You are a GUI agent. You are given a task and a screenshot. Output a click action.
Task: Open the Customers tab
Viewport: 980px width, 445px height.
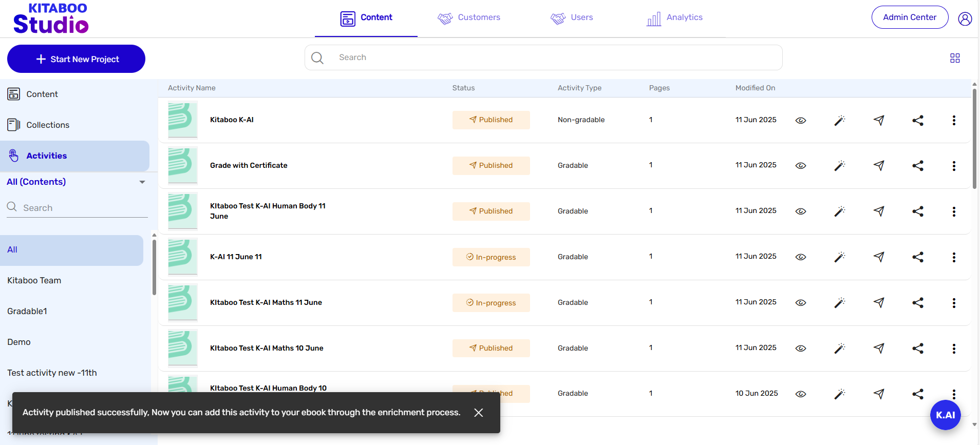(x=469, y=18)
